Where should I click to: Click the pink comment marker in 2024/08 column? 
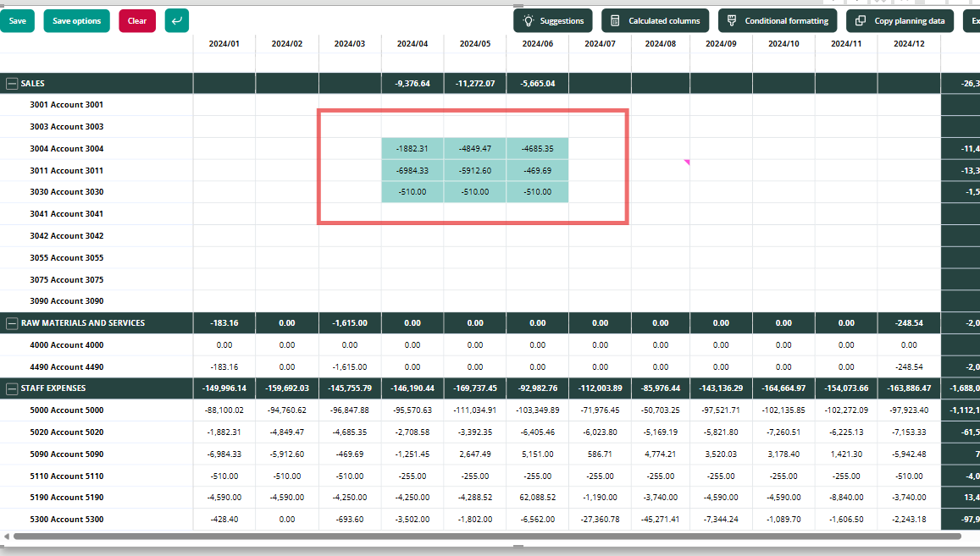coord(687,162)
